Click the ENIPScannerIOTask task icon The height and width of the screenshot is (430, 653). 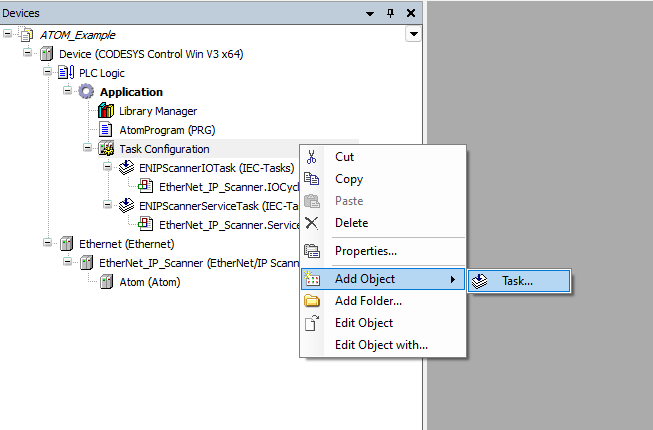coord(126,168)
